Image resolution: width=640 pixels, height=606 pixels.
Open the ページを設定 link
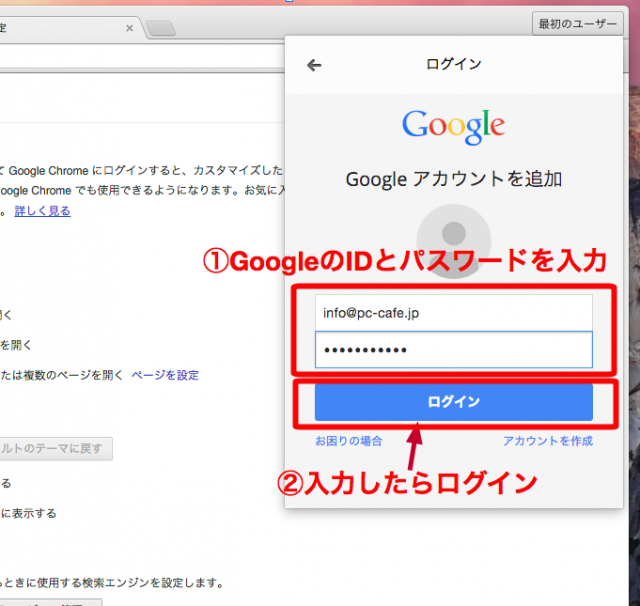click(165, 375)
